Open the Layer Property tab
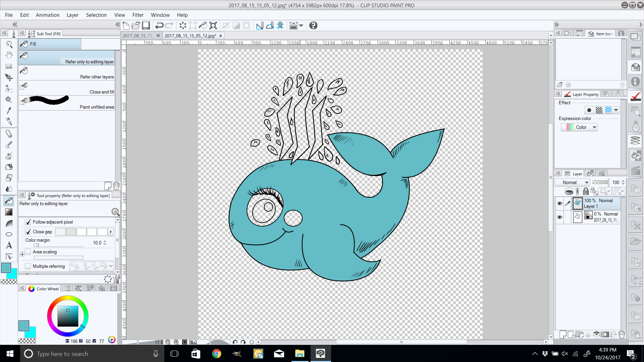 pos(582,94)
